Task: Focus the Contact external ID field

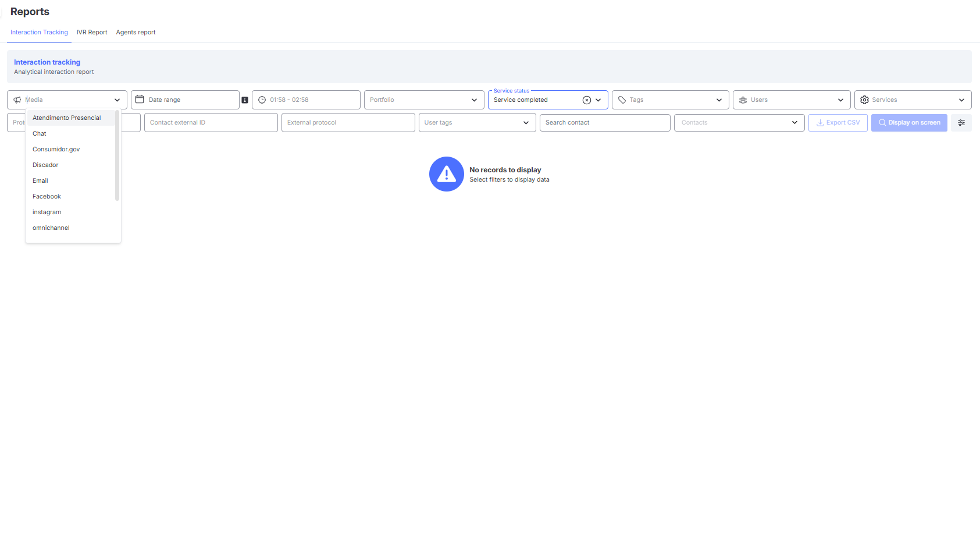Action: point(211,123)
